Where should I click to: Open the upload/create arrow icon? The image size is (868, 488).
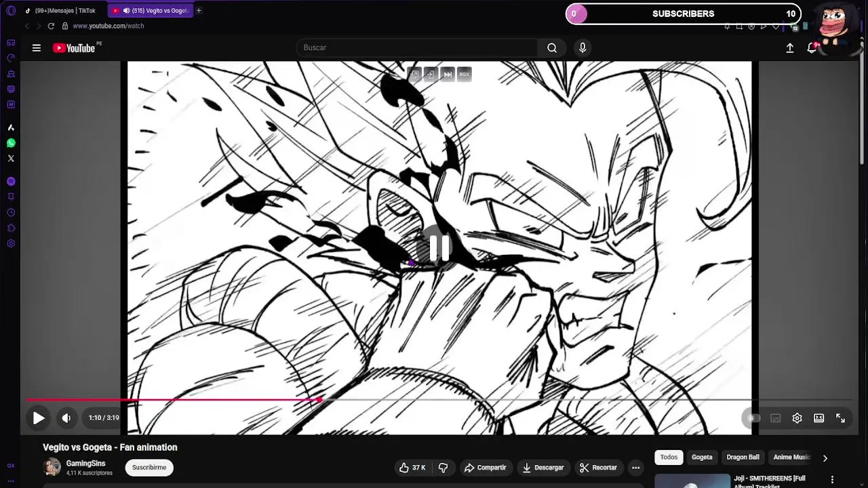(x=790, y=48)
